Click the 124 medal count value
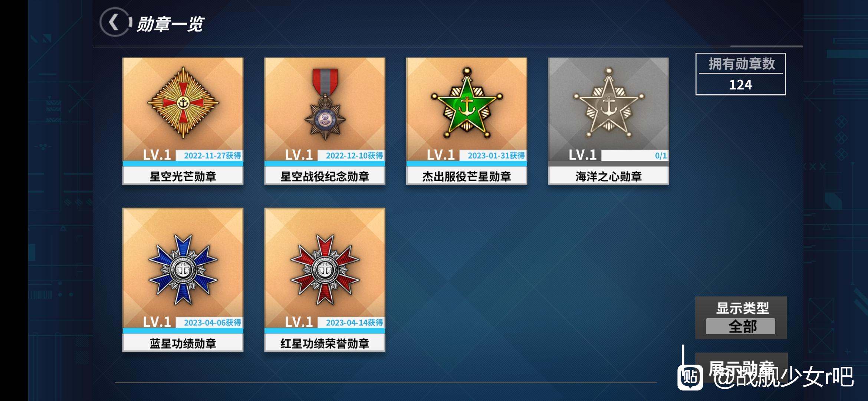 click(x=740, y=85)
